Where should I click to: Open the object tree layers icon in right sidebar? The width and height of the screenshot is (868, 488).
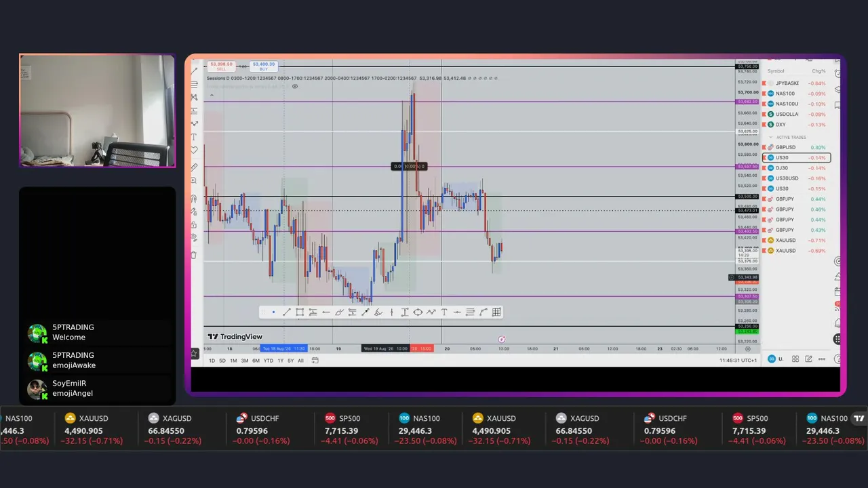[x=838, y=89]
